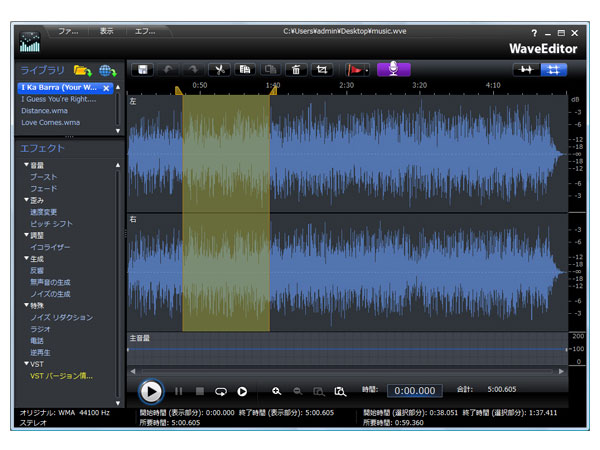Click the scissors cut icon
The image size is (600, 450).
[218, 70]
